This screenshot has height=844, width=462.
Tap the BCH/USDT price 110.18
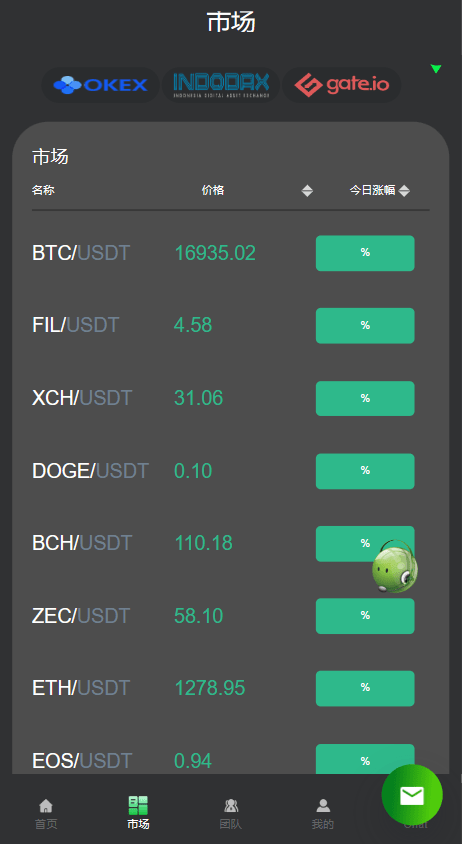(204, 543)
